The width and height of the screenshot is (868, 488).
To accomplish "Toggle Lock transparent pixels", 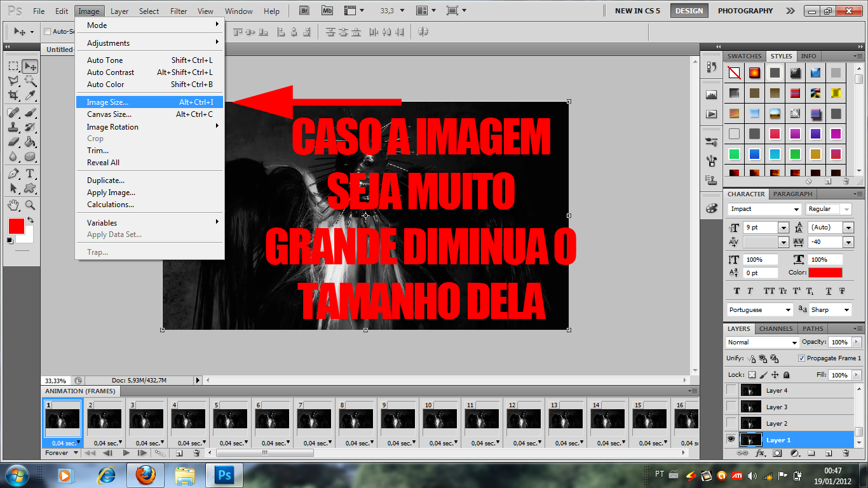I will pos(752,375).
